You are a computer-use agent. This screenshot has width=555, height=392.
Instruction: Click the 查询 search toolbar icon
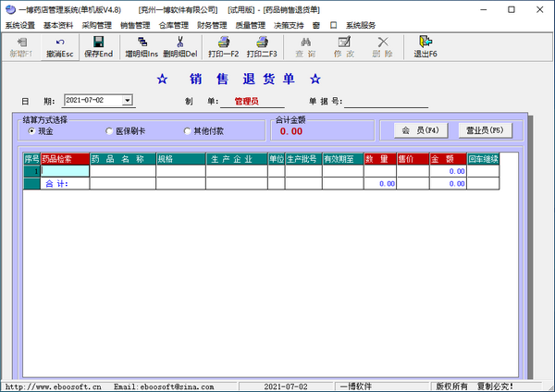pyautogui.click(x=305, y=42)
